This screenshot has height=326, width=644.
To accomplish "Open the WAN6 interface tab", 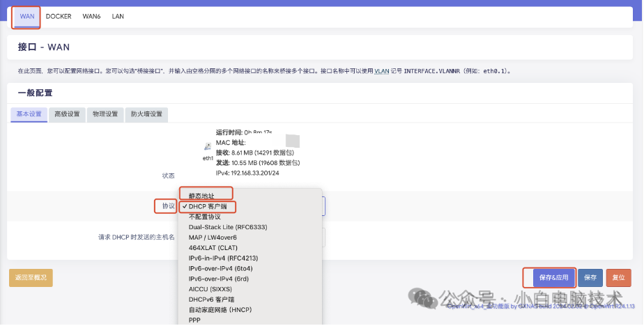I will [91, 16].
